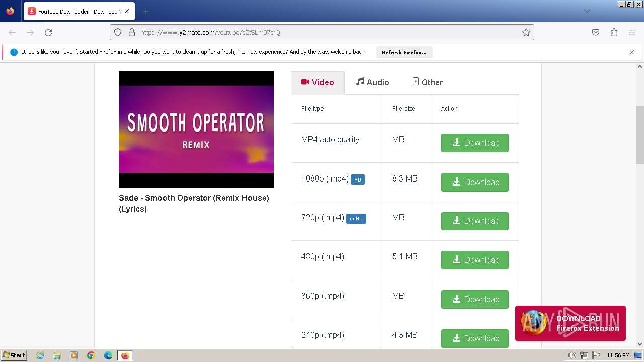This screenshot has height=362, width=644.
Task: Open the padlock site information icon
Action: pos(132,32)
